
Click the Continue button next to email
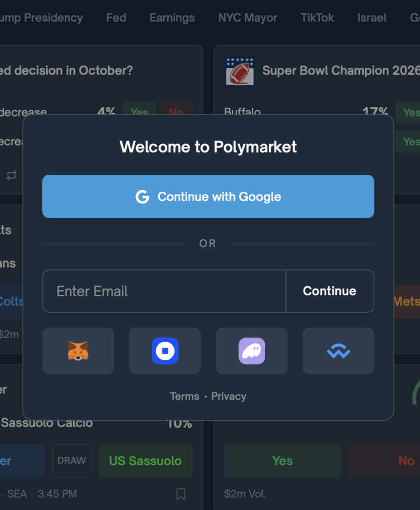[329, 291]
